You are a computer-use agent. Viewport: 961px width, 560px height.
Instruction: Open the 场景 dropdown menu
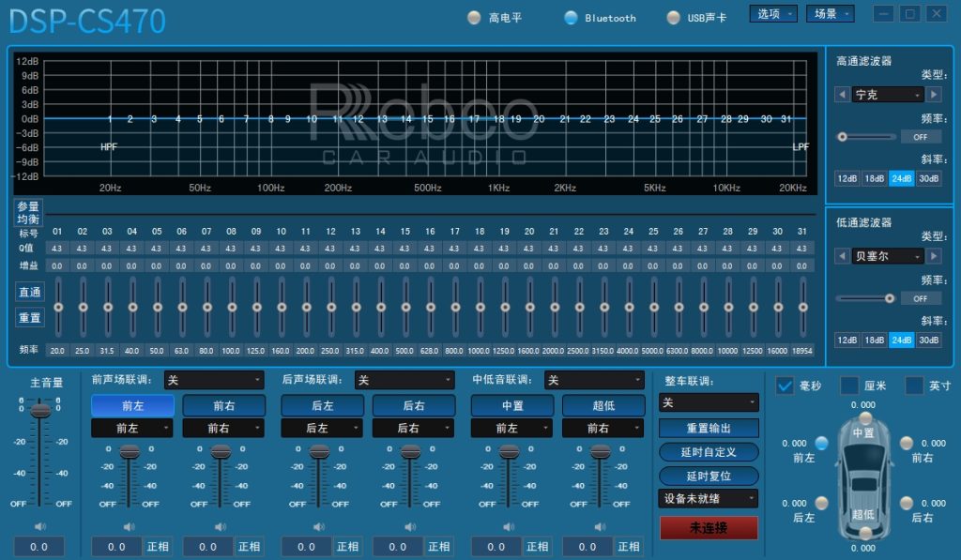[831, 13]
